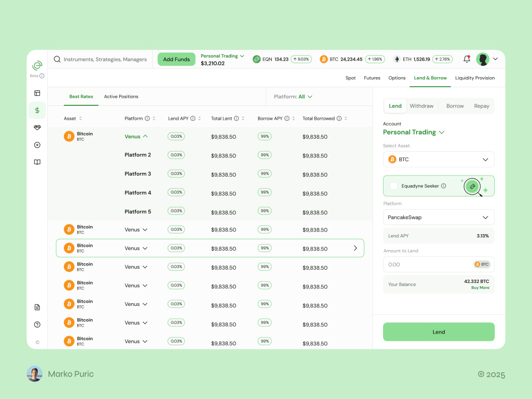This screenshot has width=532, height=399.
Task: Expand Venus in the last Bitcoin row
Action: point(136,342)
